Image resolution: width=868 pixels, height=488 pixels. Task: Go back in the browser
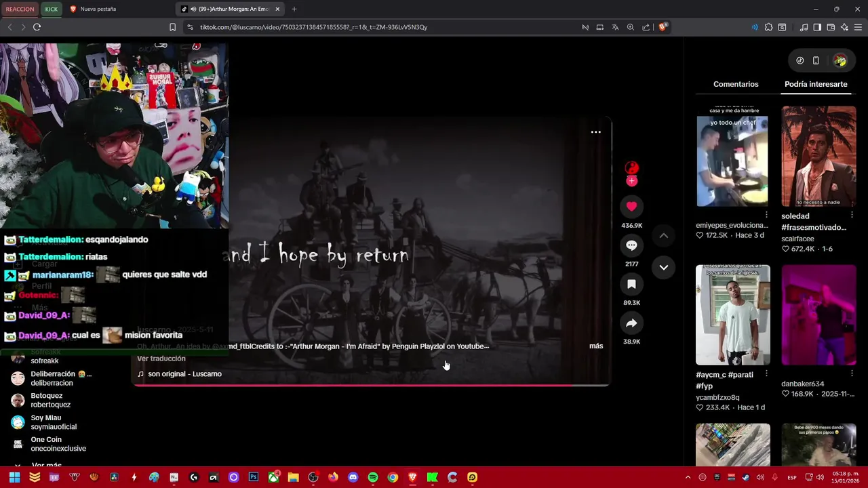pos(9,27)
